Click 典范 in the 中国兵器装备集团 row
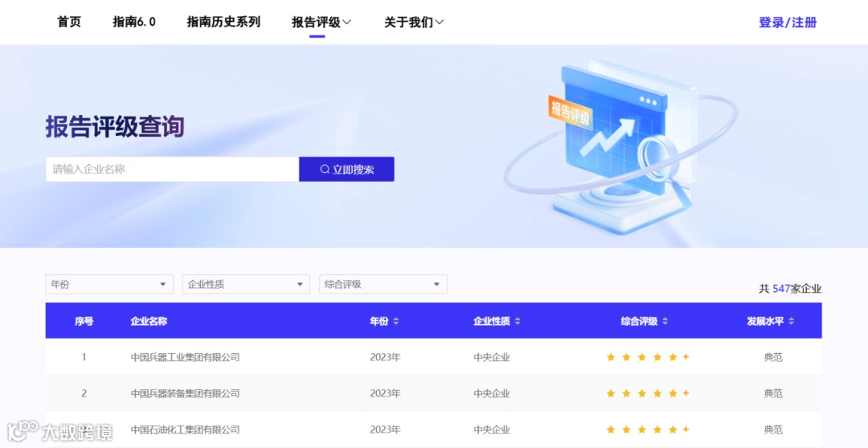The height and width of the screenshot is (448, 868). point(773,394)
